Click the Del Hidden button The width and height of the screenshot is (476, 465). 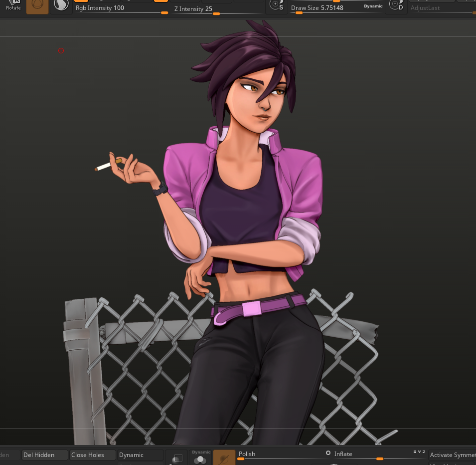coord(45,455)
